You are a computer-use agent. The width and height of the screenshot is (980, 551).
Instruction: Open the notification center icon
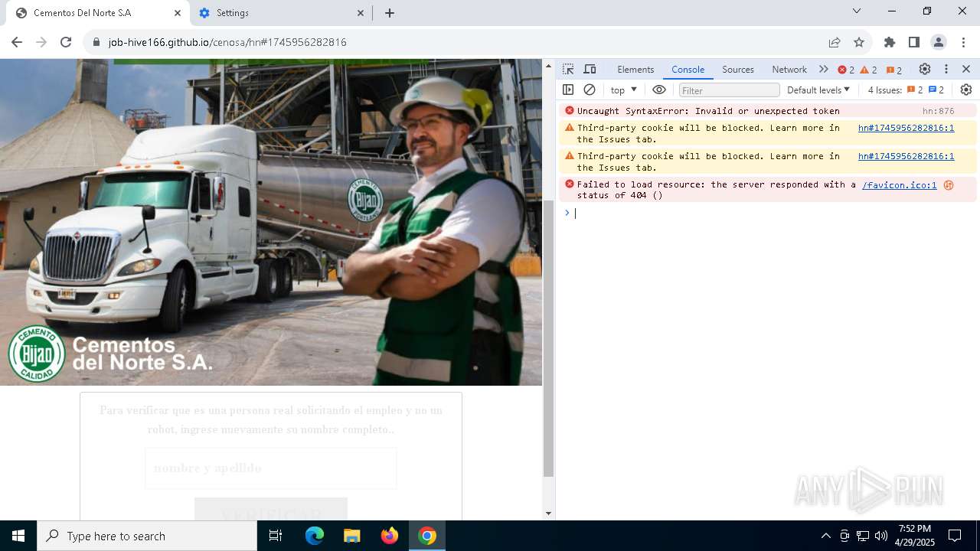coord(955,536)
